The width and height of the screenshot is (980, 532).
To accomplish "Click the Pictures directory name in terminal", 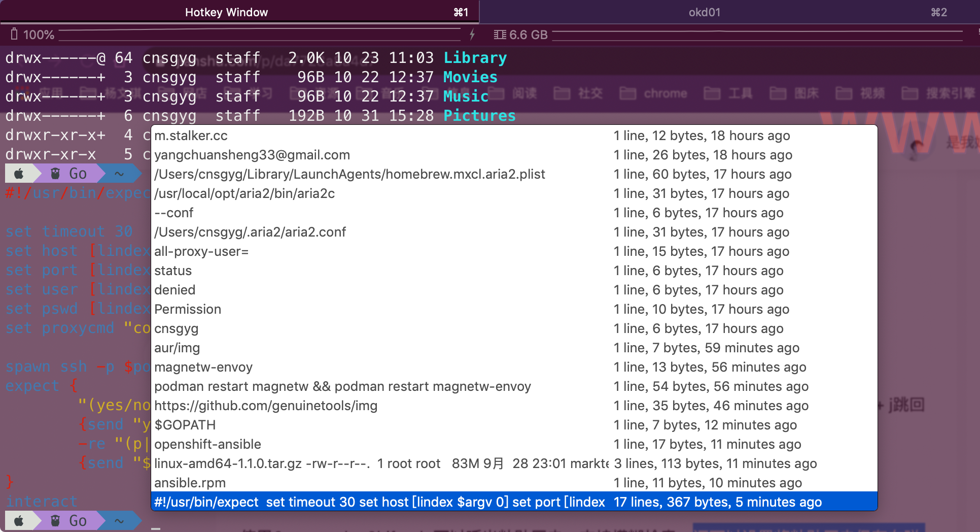I will click(479, 116).
